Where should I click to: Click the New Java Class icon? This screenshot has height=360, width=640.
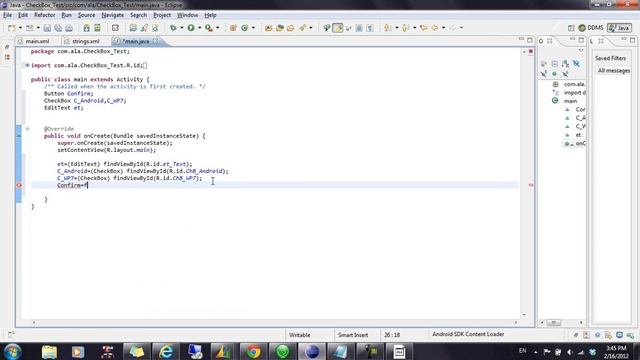pyautogui.click(x=244, y=28)
